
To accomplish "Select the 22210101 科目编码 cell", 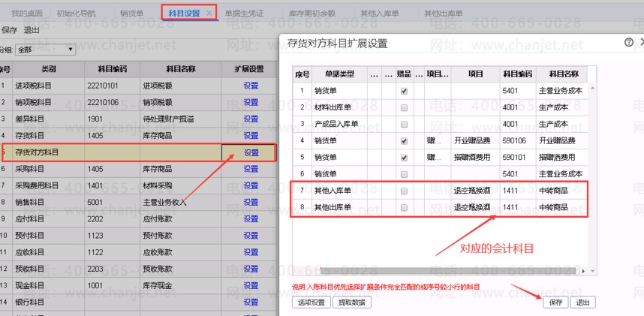I will click(x=112, y=86).
